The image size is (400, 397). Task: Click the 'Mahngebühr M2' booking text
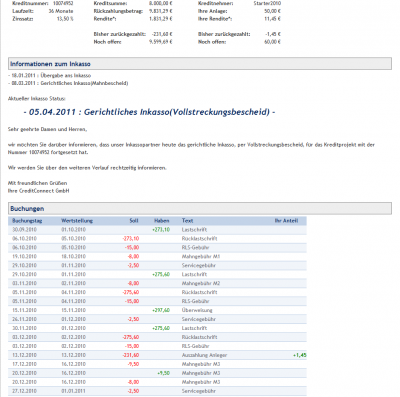coord(201,283)
